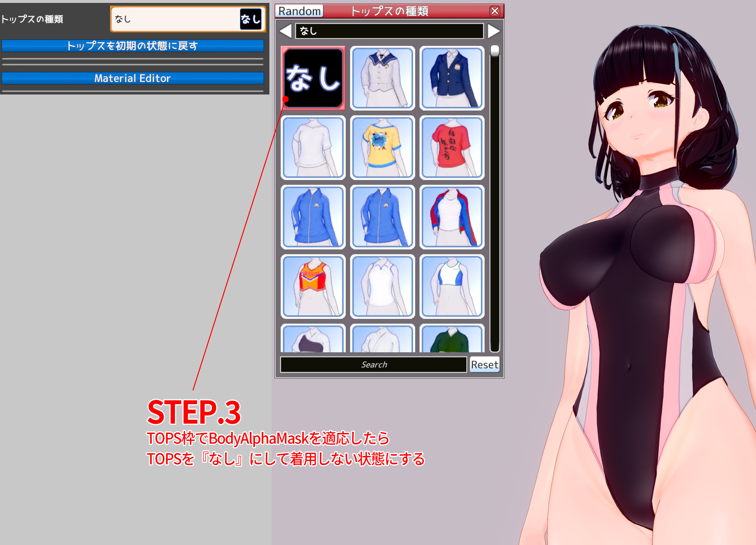This screenshot has height=545, width=756.
Task: Choose the white sleeveless polo top
Action: (382, 286)
